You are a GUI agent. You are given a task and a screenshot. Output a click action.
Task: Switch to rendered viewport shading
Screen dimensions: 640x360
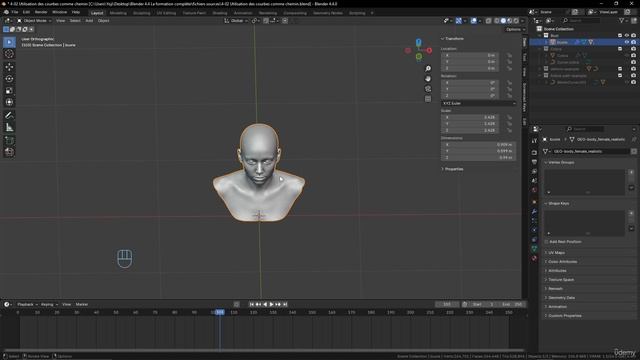click(x=516, y=20)
